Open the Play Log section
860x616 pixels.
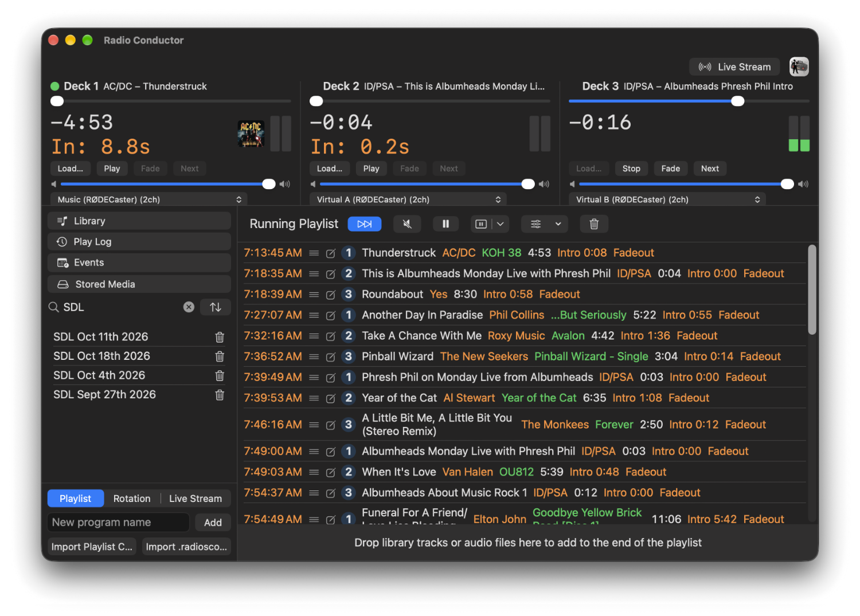coord(139,242)
